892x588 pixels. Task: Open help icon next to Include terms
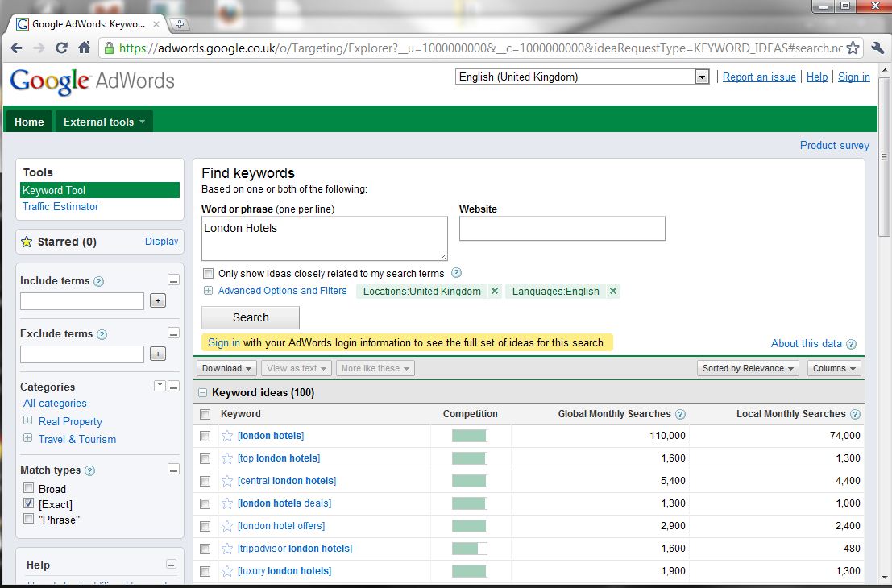click(99, 281)
